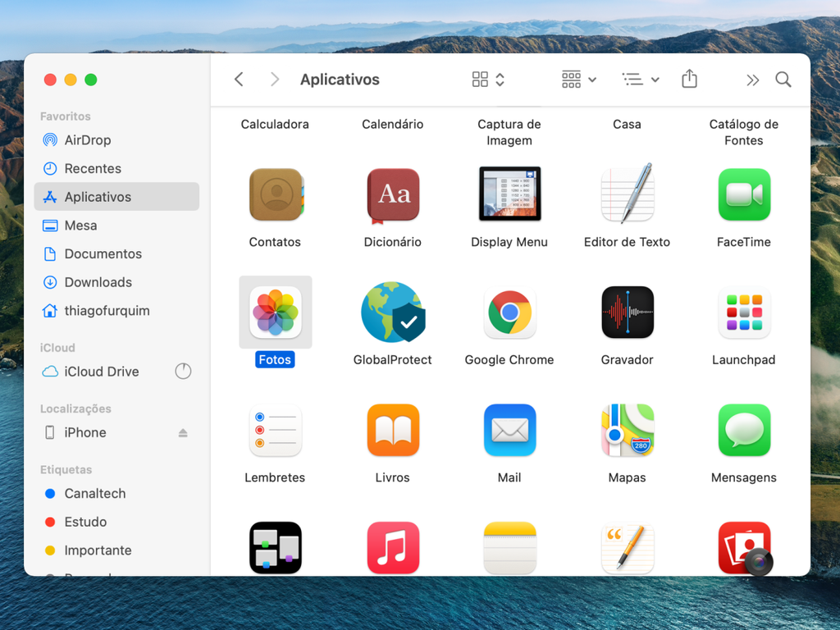
Task: Select the Google Chrome icon
Action: click(509, 312)
